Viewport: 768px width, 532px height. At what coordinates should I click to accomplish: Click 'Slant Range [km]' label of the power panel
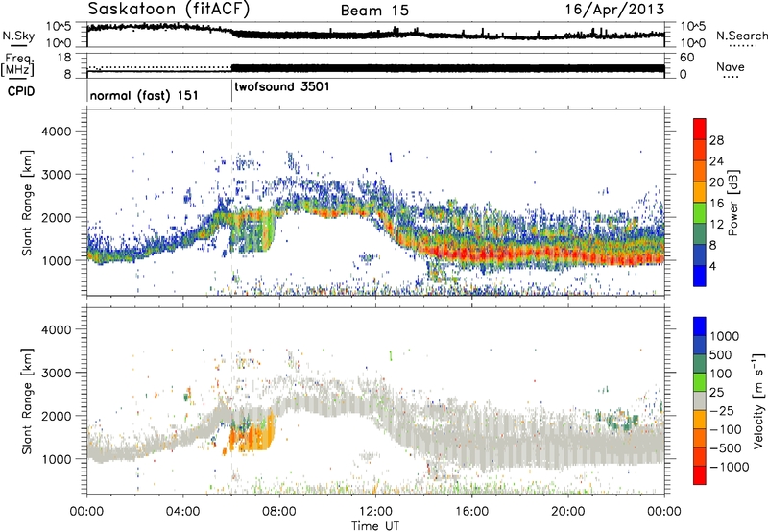tap(27, 203)
